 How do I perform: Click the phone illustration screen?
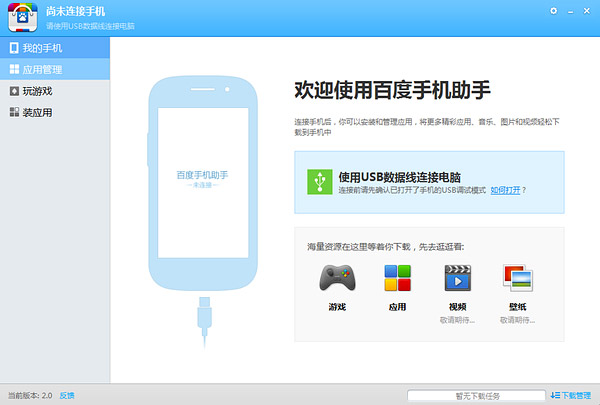[203, 178]
